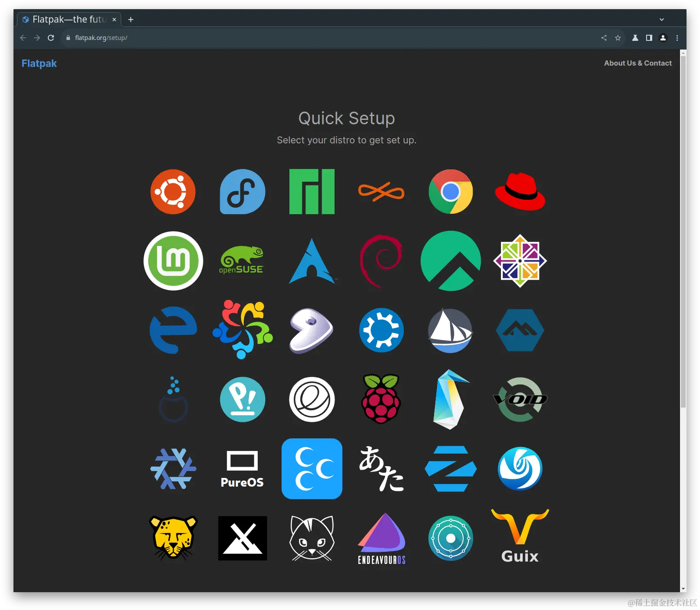Select the Rocky Linux green logo
This screenshot has height=610, width=700.
(451, 261)
